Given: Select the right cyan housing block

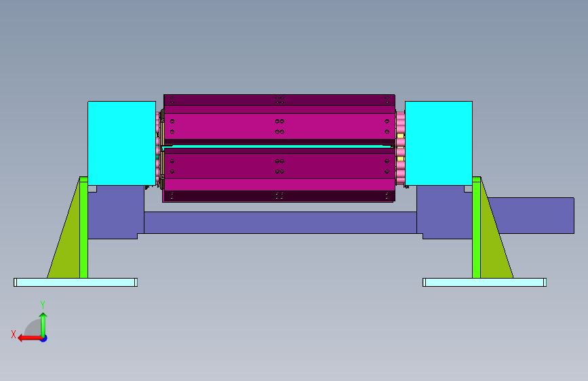Looking at the screenshot, I should pyautogui.click(x=438, y=143).
